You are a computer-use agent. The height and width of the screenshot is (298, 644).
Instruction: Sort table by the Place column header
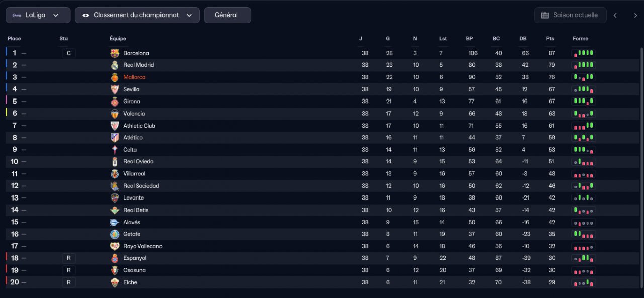point(14,39)
